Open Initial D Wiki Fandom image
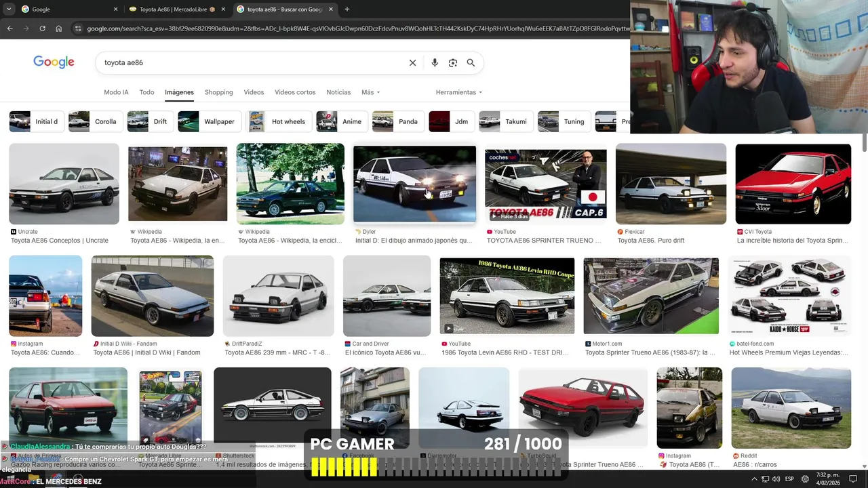This screenshot has width=868, height=488. point(153,296)
